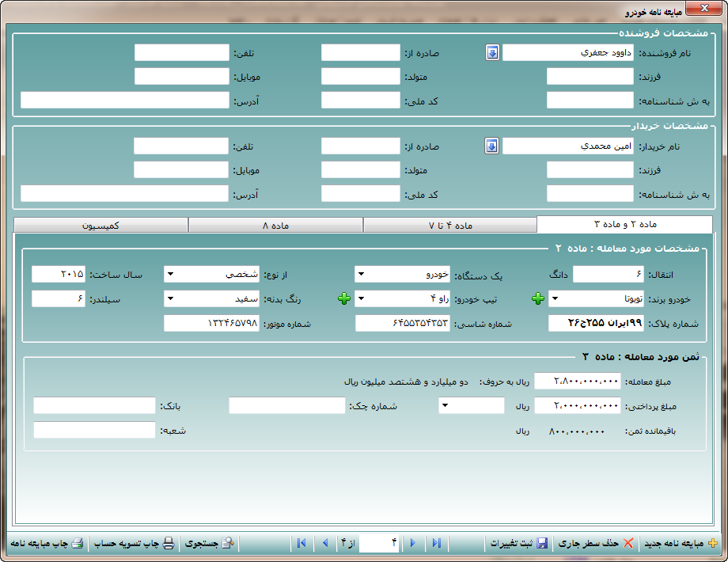The image size is (728, 562).
Task: Open the payment method dropdown beside مبلغ پرداختی
Action: click(x=445, y=406)
